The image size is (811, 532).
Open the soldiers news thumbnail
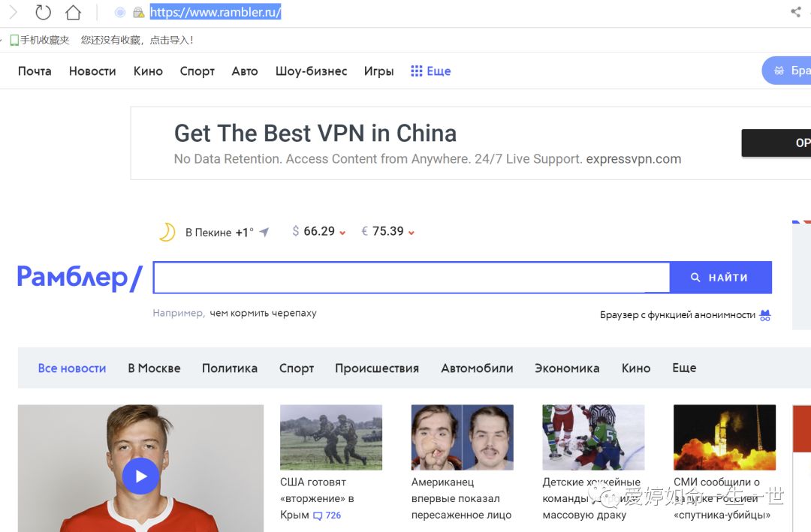331,437
